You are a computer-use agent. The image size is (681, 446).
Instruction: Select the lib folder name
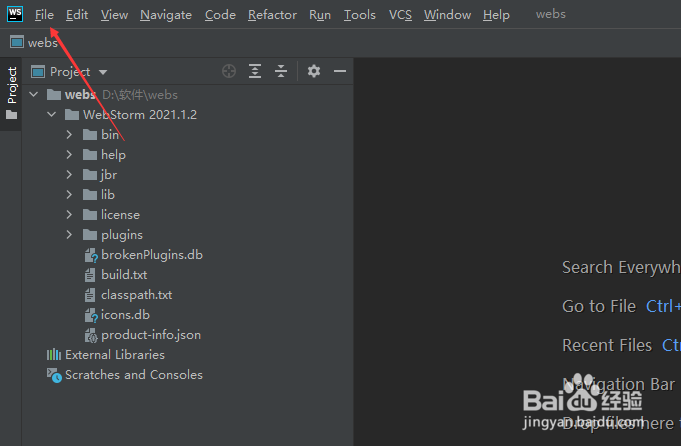[108, 195]
